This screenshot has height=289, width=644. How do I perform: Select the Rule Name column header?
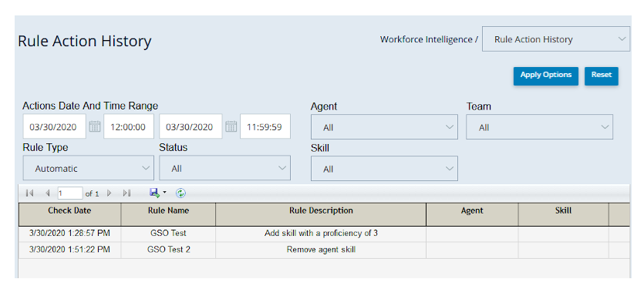[168, 214]
